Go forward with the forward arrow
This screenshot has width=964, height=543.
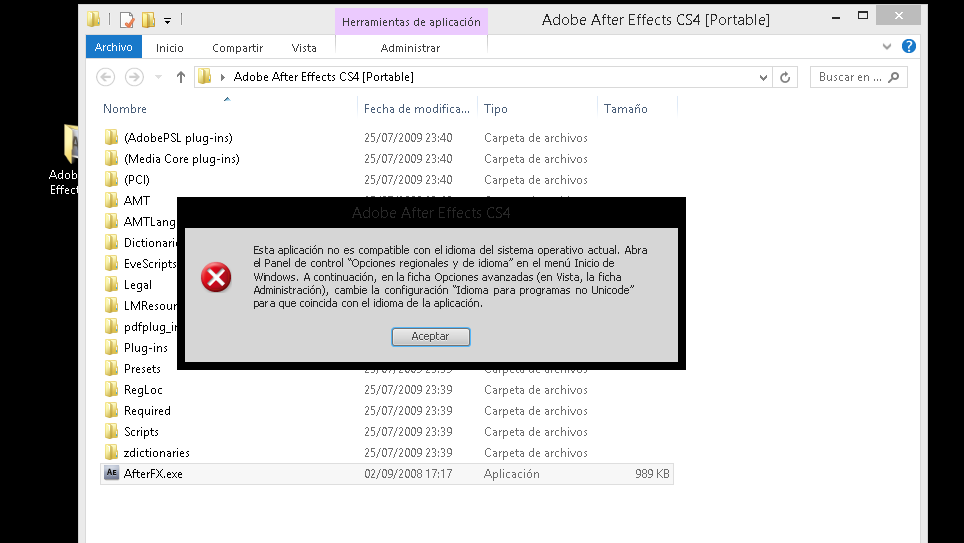pos(134,77)
